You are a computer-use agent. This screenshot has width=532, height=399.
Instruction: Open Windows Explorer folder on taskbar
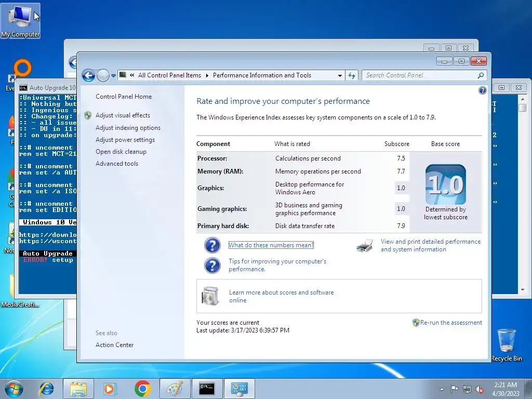[78, 389]
